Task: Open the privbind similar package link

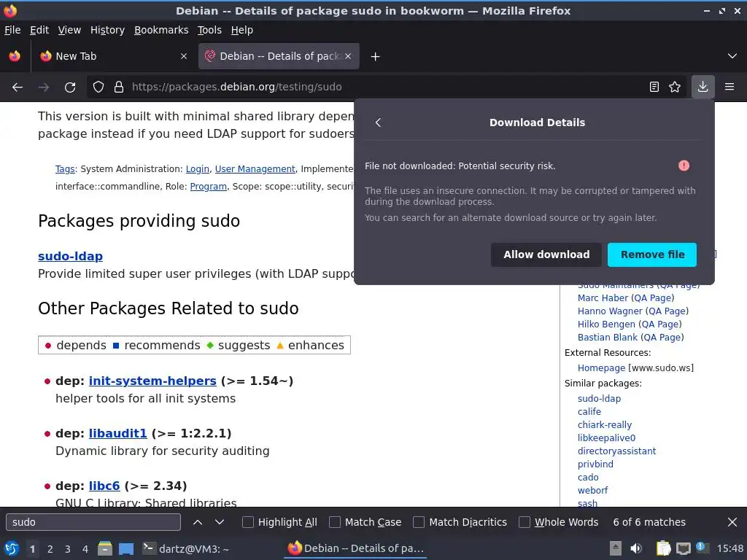Action: click(x=595, y=464)
